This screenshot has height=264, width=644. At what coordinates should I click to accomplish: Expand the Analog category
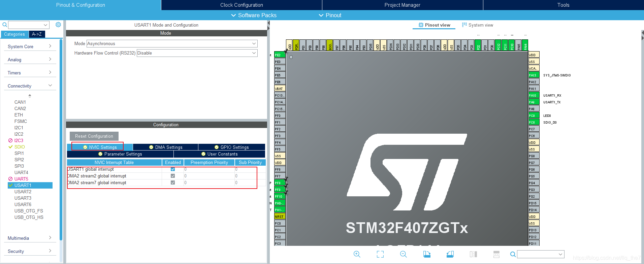[x=30, y=60]
